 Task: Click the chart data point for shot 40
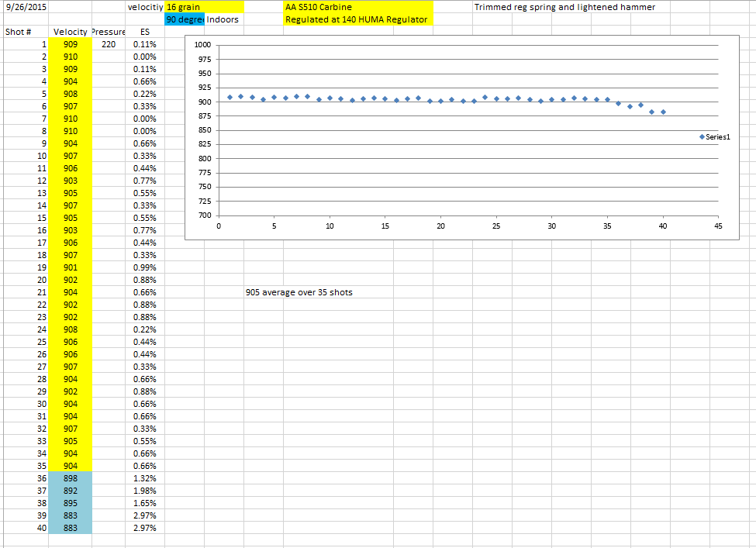(x=664, y=112)
